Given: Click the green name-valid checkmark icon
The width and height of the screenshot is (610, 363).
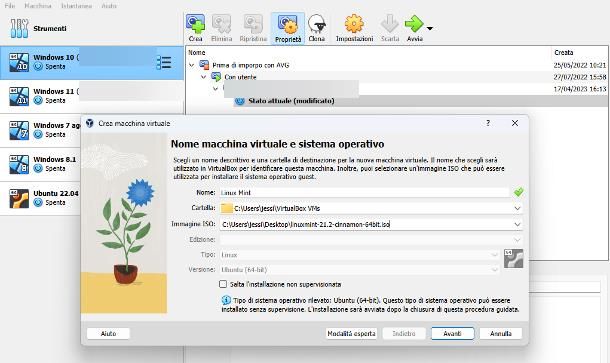Looking at the screenshot, I should coord(518,192).
